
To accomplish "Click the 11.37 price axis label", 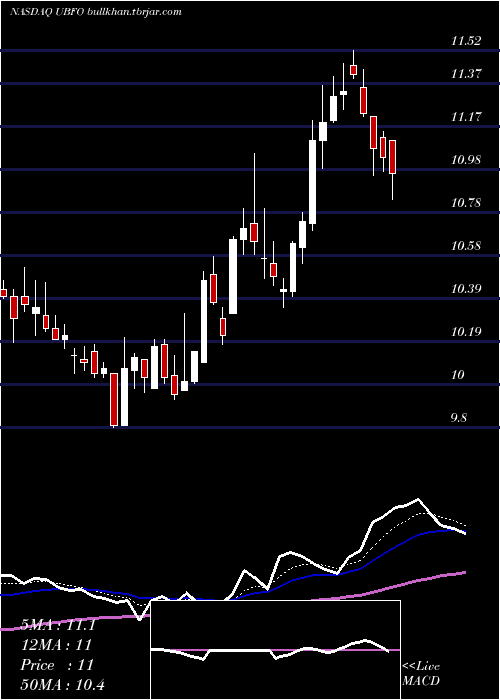I will 466,73.
